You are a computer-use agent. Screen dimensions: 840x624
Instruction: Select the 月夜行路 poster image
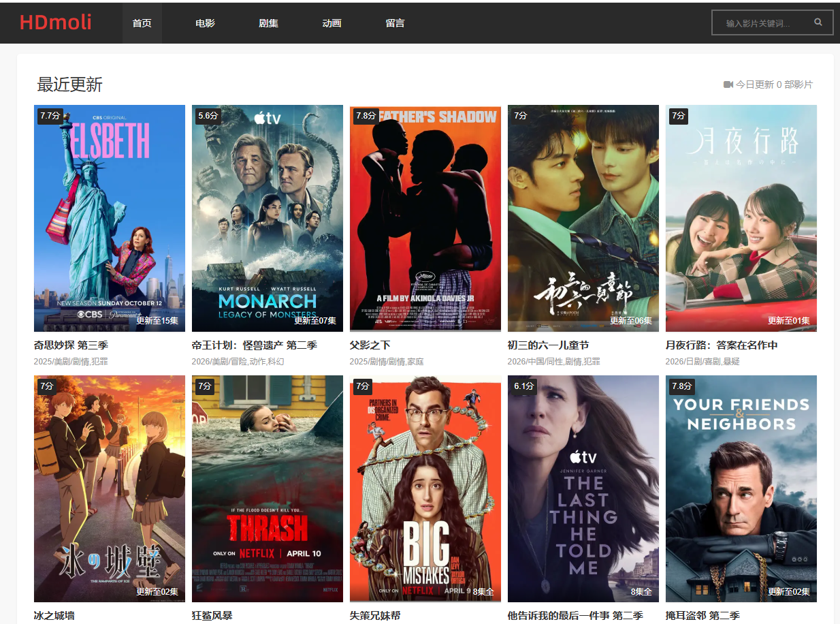pos(741,218)
